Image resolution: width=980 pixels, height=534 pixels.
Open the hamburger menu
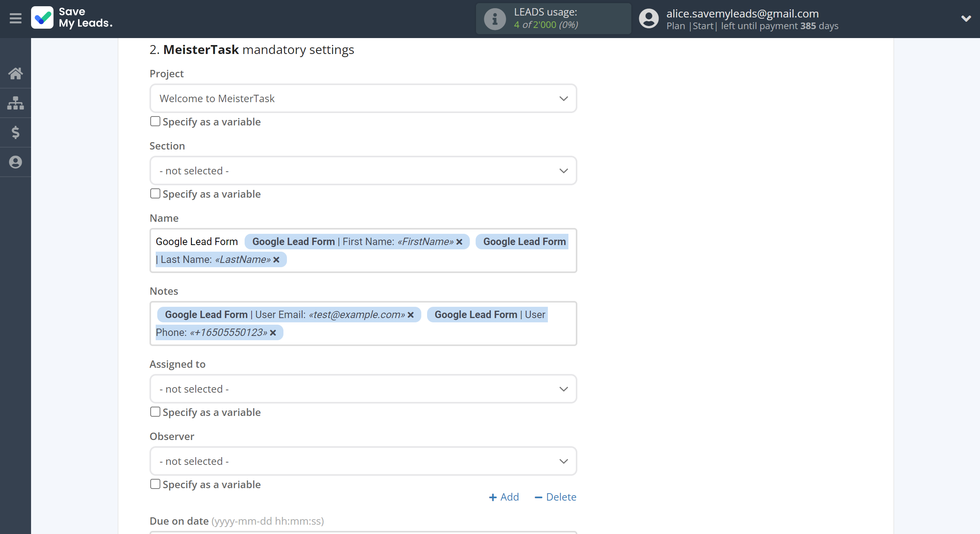[x=16, y=18]
